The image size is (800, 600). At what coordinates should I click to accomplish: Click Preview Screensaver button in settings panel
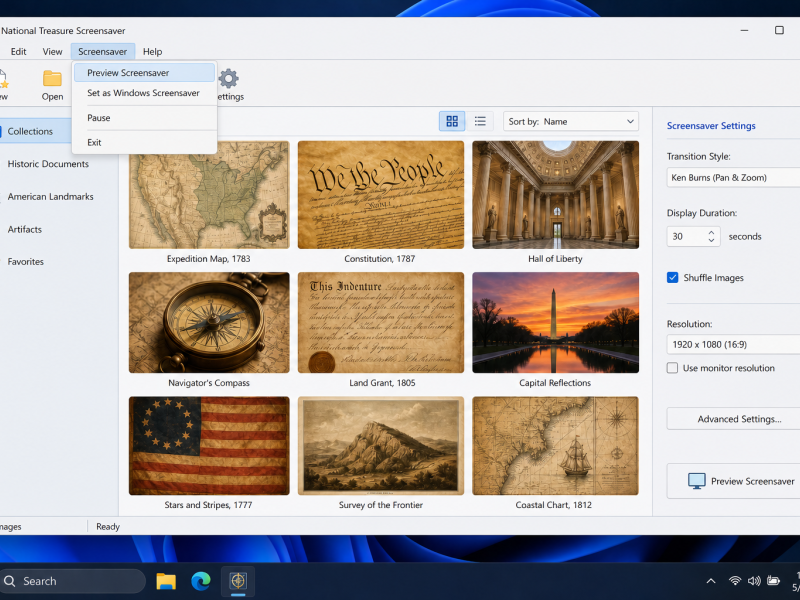tap(733, 481)
